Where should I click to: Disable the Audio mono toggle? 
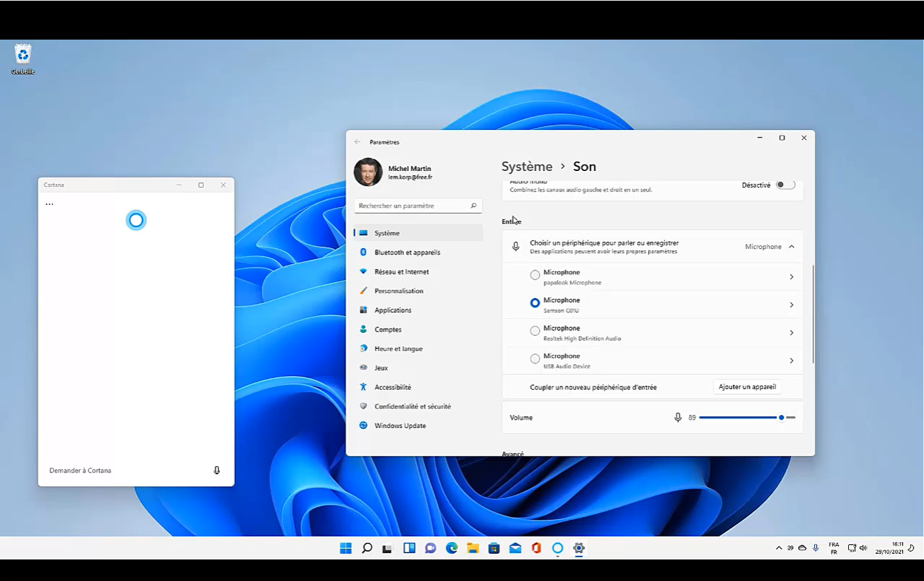point(784,184)
